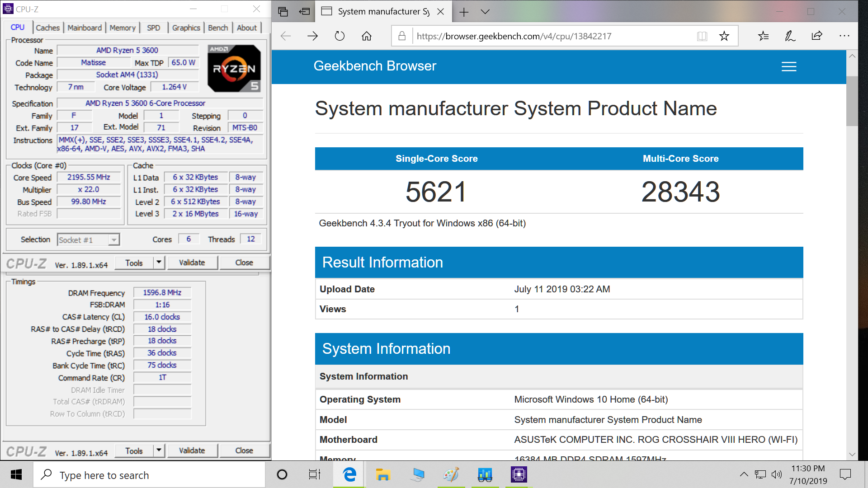This screenshot has width=868, height=488.
Task: Click the Core Speed value 2195.55 MHz
Action: pyautogui.click(x=89, y=177)
